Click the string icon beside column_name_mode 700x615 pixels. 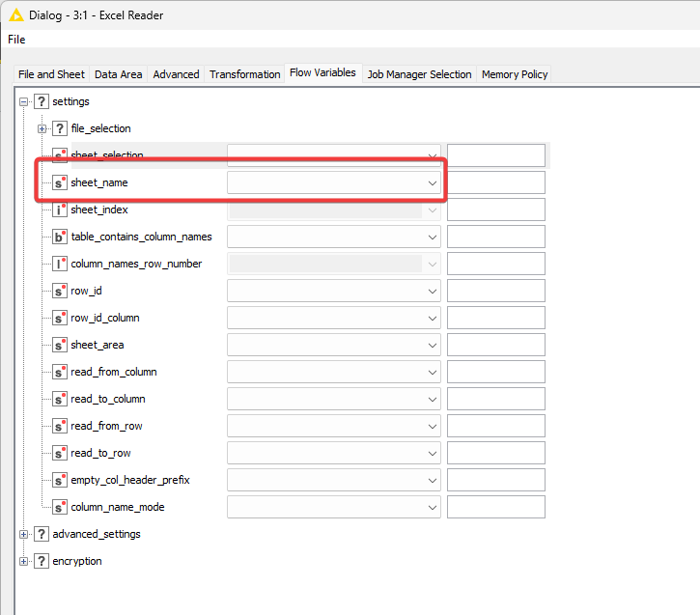[x=60, y=507]
